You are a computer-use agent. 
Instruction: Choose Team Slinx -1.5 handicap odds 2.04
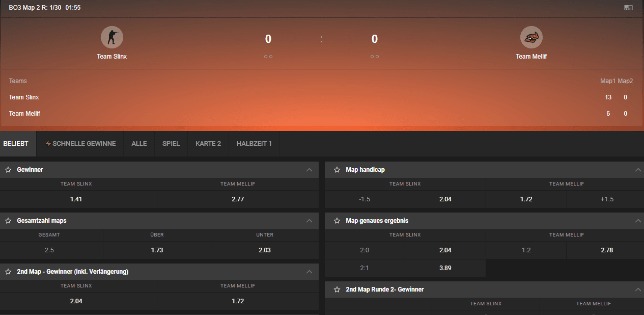(445, 199)
